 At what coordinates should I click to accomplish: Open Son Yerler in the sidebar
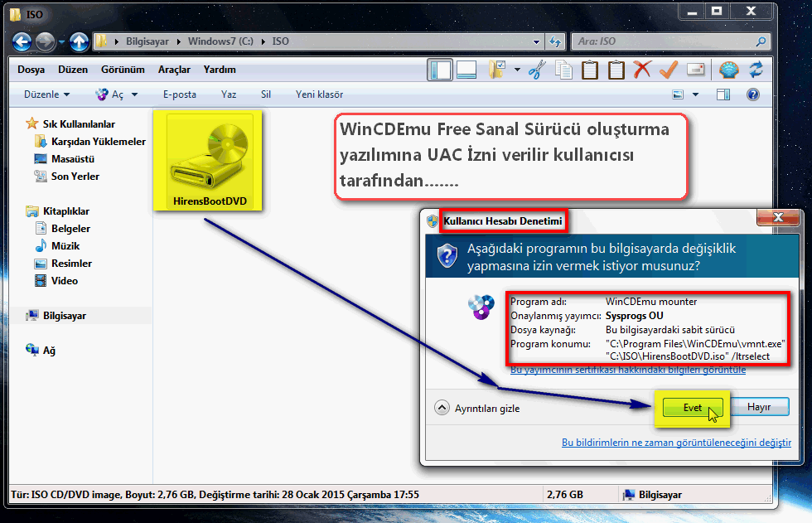coord(75,177)
